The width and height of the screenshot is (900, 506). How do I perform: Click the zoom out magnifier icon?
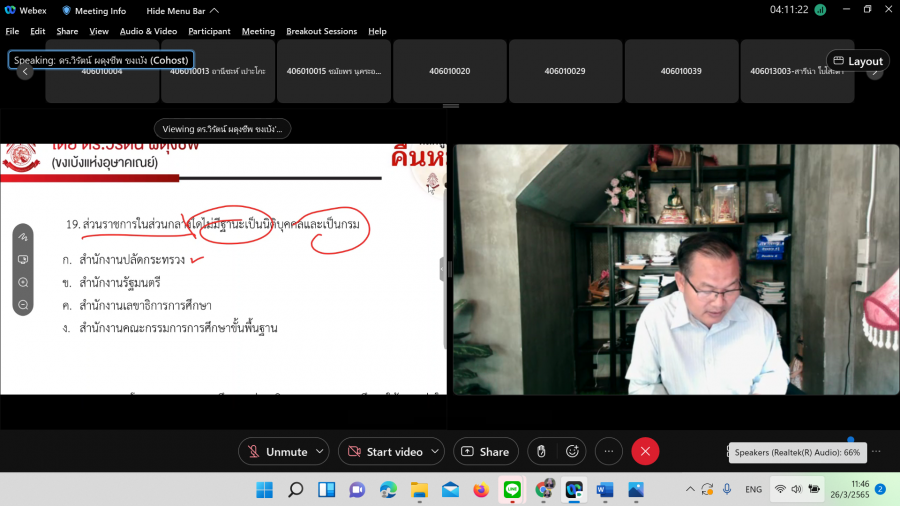(x=23, y=304)
